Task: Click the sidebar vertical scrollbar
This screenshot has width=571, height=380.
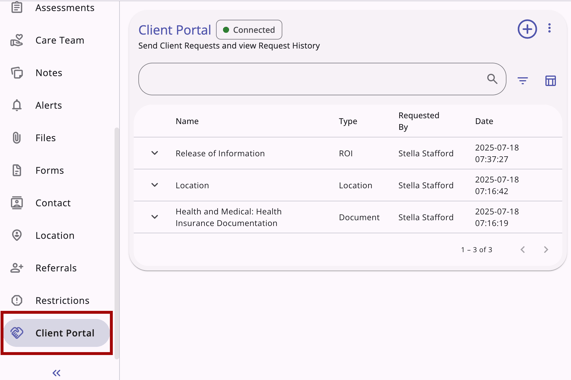Action: point(117,243)
